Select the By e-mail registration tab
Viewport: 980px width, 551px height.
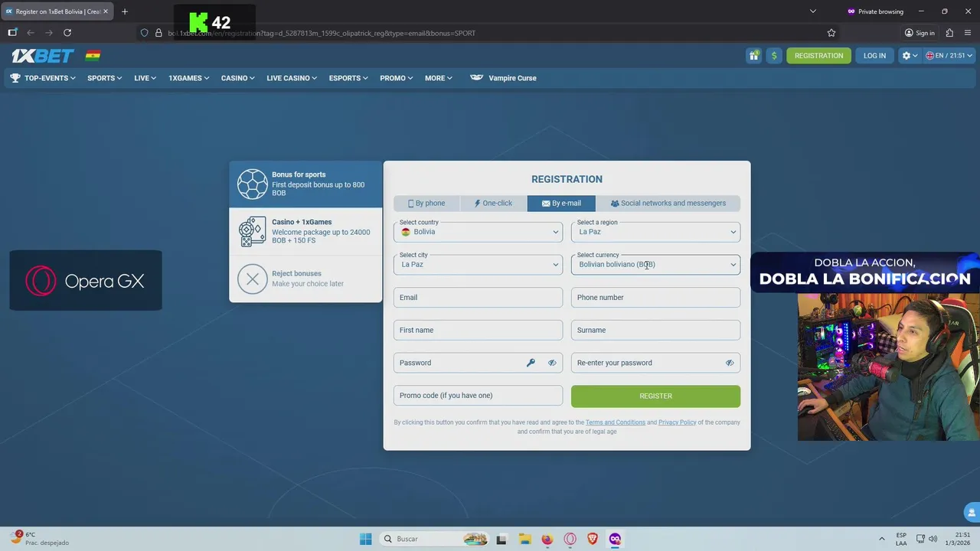(x=561, y=203)
